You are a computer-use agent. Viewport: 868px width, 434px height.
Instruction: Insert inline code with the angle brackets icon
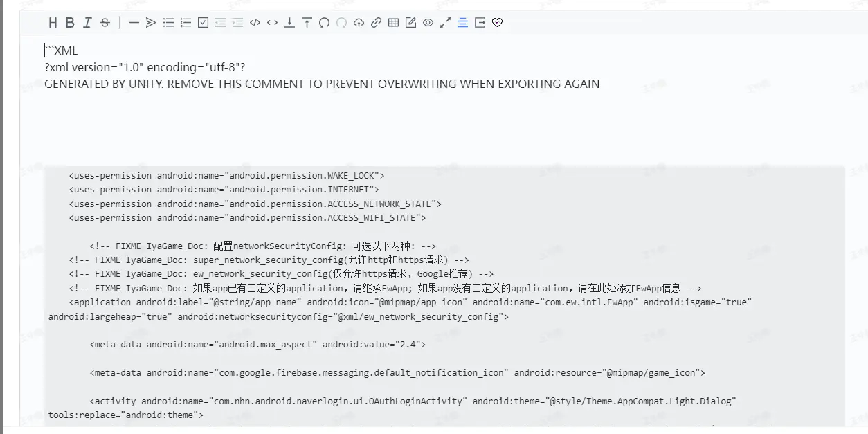272,23
